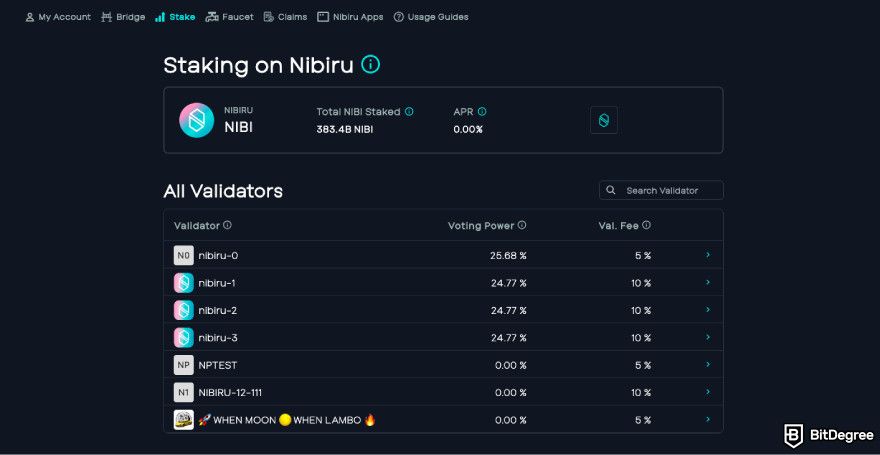This screenshot has width=880, height=455.
Task: Expand the NIBIRU-12-111 row chevron
Action: click(x=708, y=392)
